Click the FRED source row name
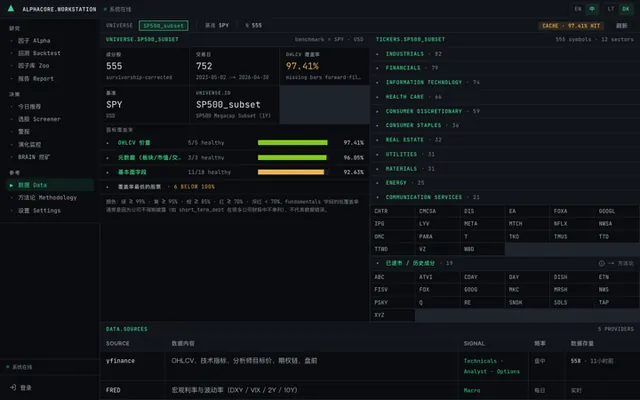 click(x=113, y=390)
